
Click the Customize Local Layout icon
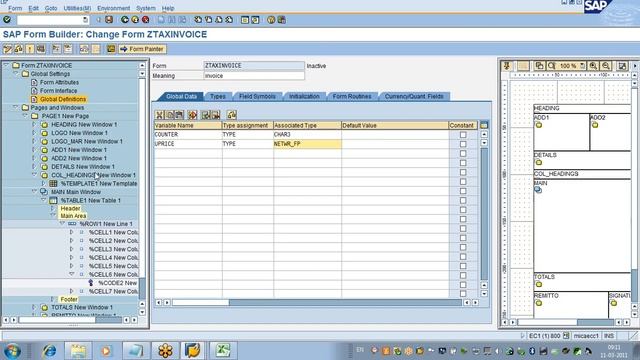coord(282,20)
